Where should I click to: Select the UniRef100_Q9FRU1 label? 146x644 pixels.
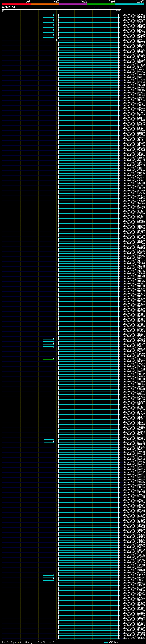tap(134, 447)
